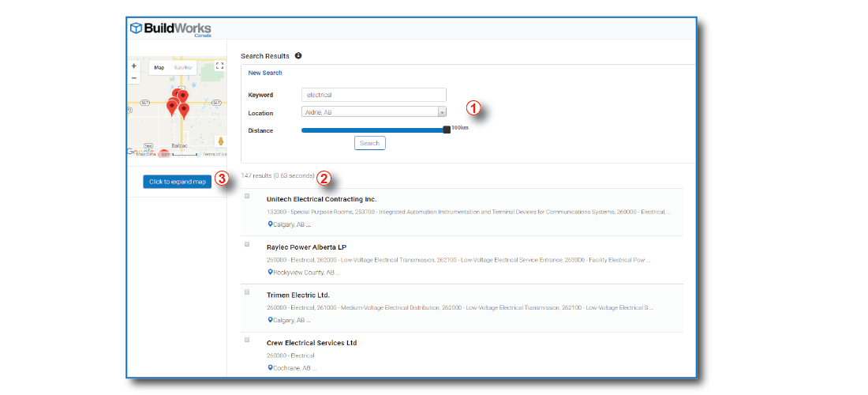This screenshot has width=868, height=395.
Task: Click the Search Results help icon
Action: (x=298, y=56)
